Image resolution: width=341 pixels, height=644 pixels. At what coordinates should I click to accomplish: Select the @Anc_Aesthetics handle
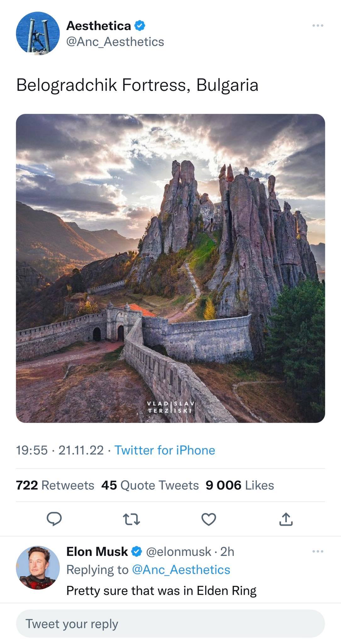click(115, 42)
